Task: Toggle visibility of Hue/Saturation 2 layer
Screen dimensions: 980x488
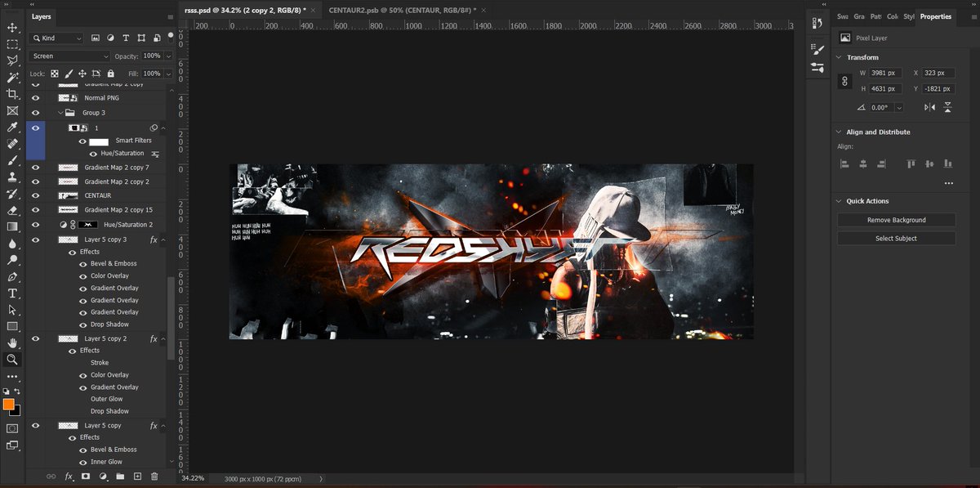Action: 35,224
